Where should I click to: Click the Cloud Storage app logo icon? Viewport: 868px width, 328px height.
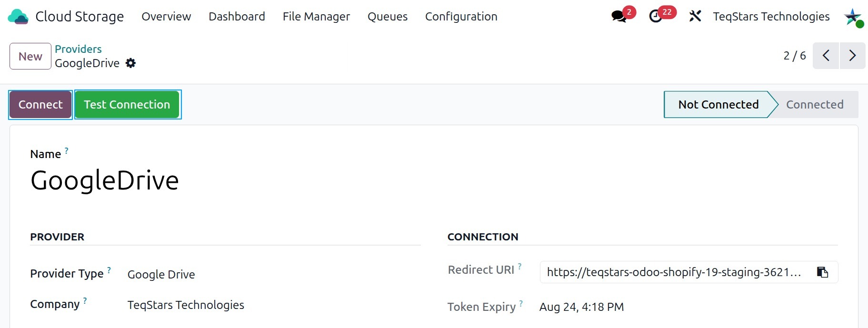(18, 17)
